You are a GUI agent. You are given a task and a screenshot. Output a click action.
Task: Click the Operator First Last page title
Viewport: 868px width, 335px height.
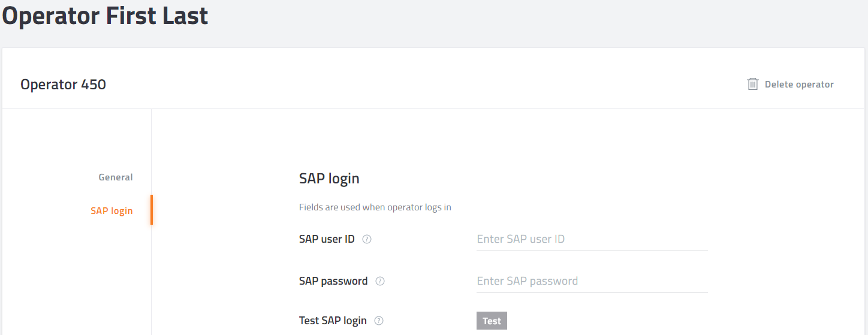pyautogui.click(x=106, y=15)
